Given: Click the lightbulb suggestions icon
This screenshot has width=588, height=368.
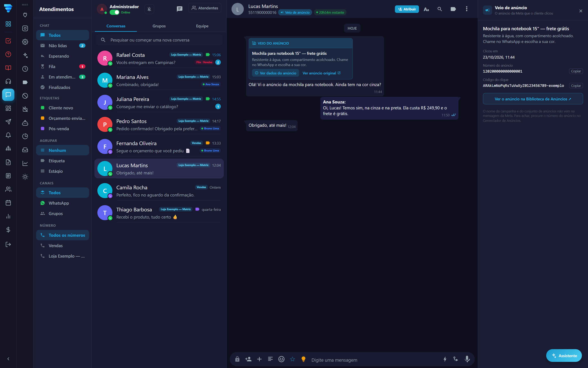Looking at the screenshot, I should point(303,359).
